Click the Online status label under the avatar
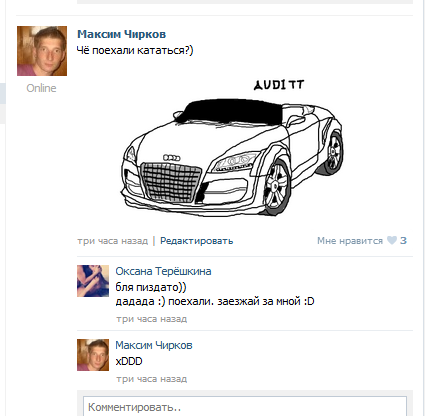 41,88
